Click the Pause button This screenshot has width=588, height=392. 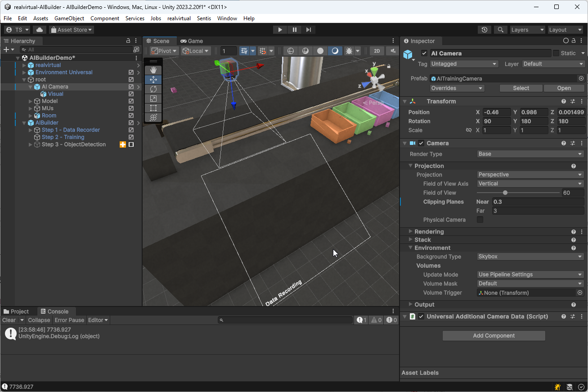294,30
